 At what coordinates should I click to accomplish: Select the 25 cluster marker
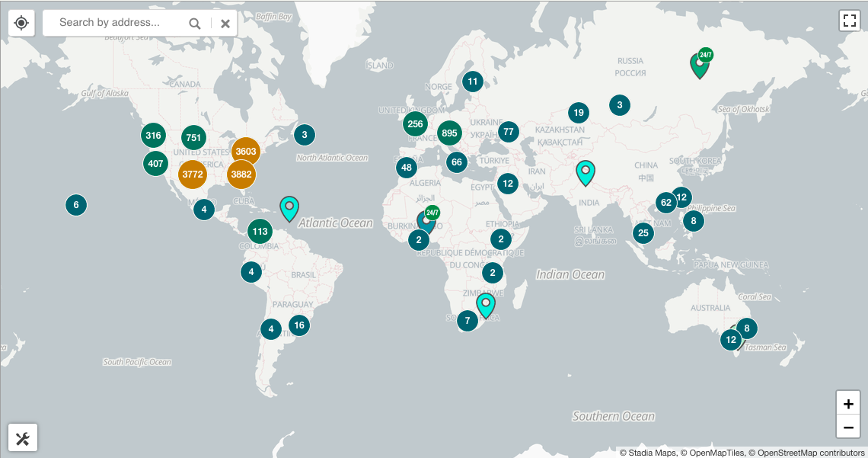tap(643, 233)
